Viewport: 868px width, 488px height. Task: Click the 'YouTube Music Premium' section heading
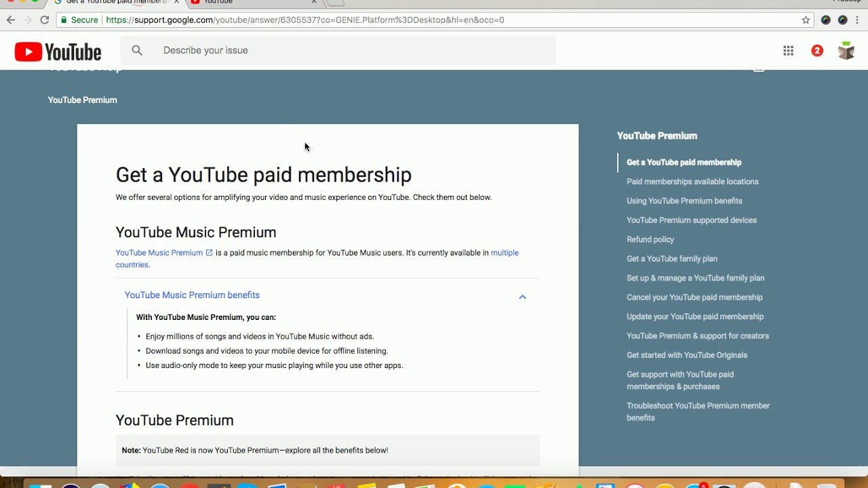tap(195, 232)
